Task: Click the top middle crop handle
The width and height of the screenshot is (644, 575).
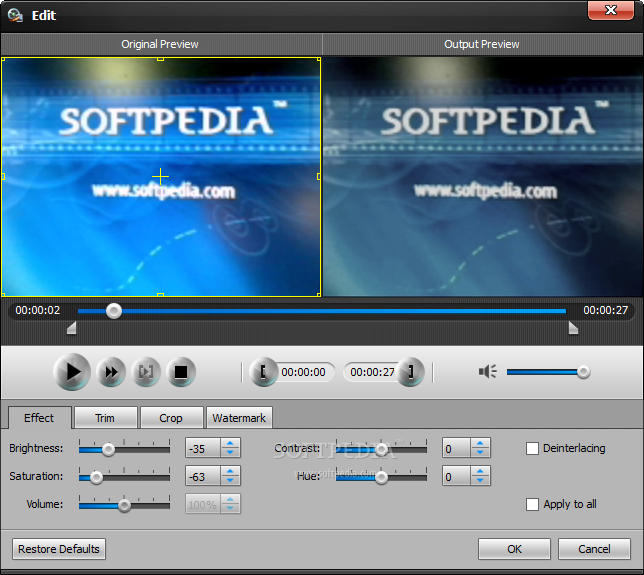Action: [161, 59]
